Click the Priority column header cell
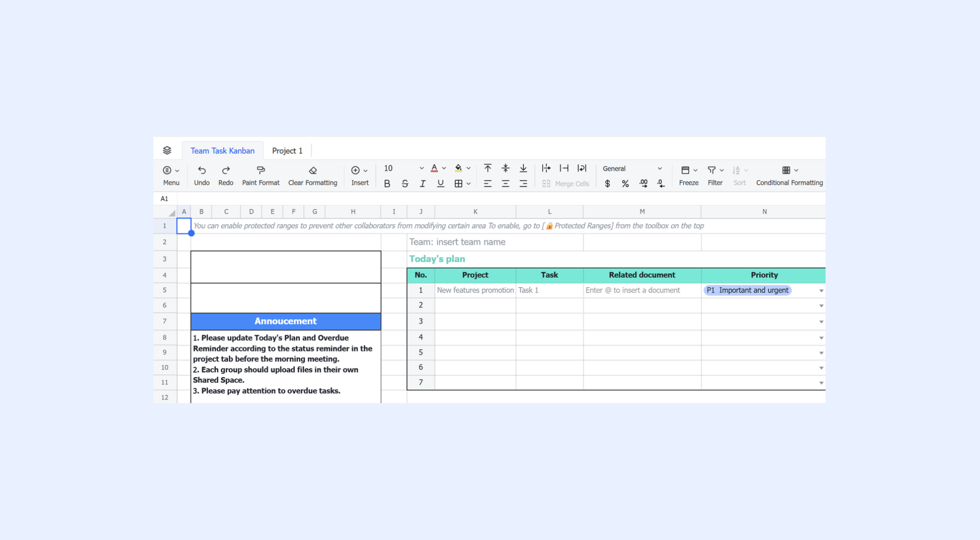 point(764,275)
